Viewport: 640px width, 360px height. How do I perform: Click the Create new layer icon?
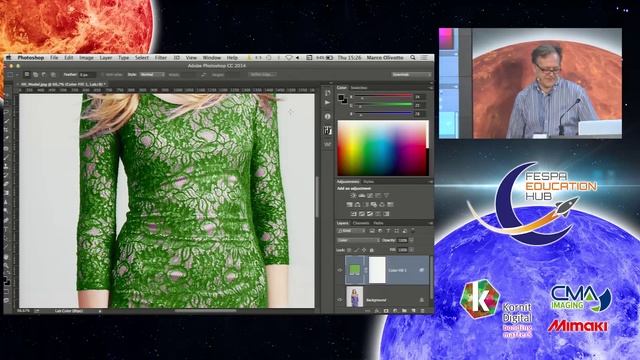coord(413,311)
